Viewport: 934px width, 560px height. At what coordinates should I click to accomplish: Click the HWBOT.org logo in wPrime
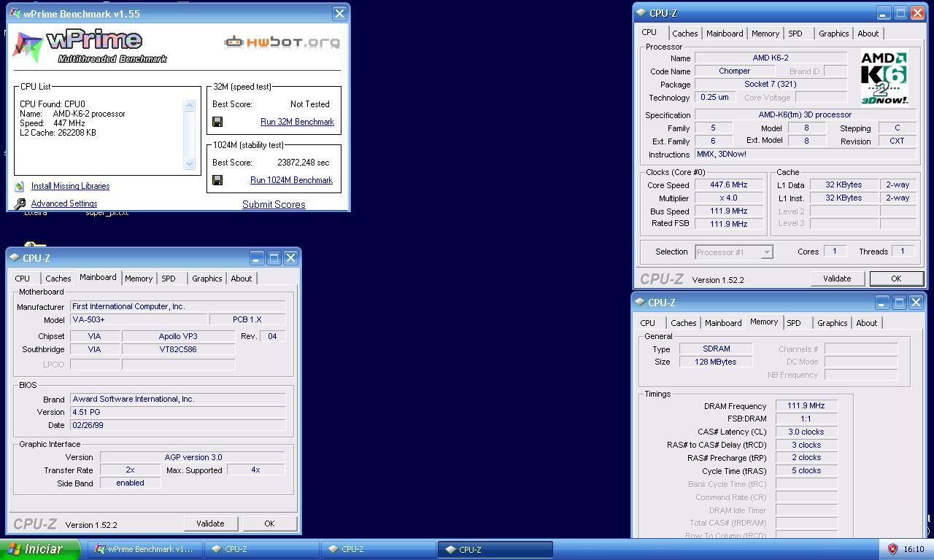point(282,42)
